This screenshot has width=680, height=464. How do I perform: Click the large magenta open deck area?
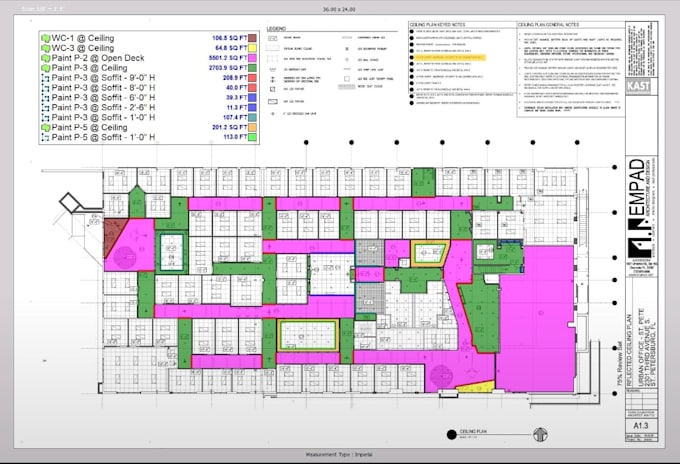tap(538, 319)
